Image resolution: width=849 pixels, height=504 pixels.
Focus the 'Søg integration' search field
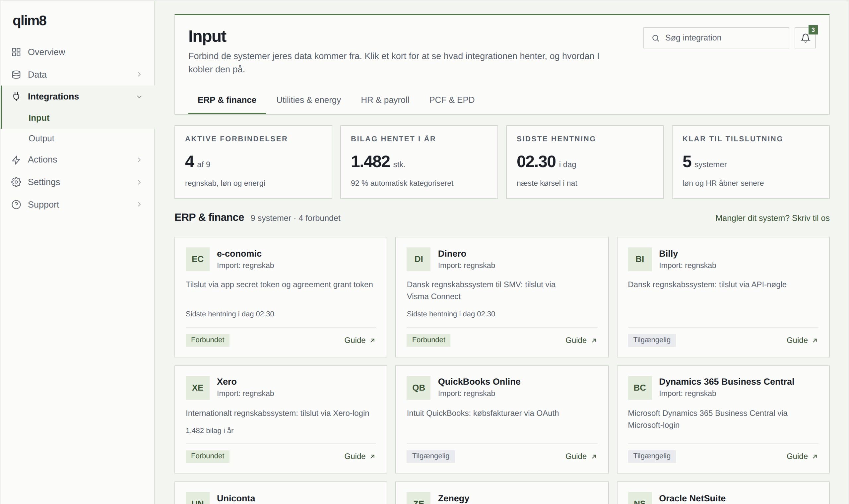[x=716, y=38]
